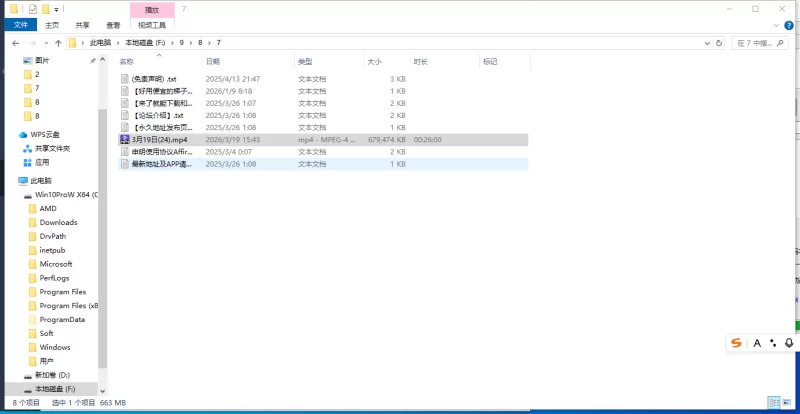Open the 文件 menu

(20, 25)
